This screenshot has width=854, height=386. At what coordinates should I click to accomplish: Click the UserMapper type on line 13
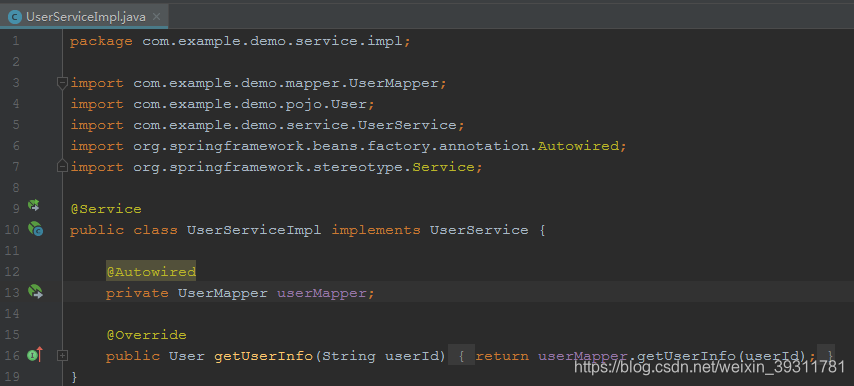(x=223, y=293)
